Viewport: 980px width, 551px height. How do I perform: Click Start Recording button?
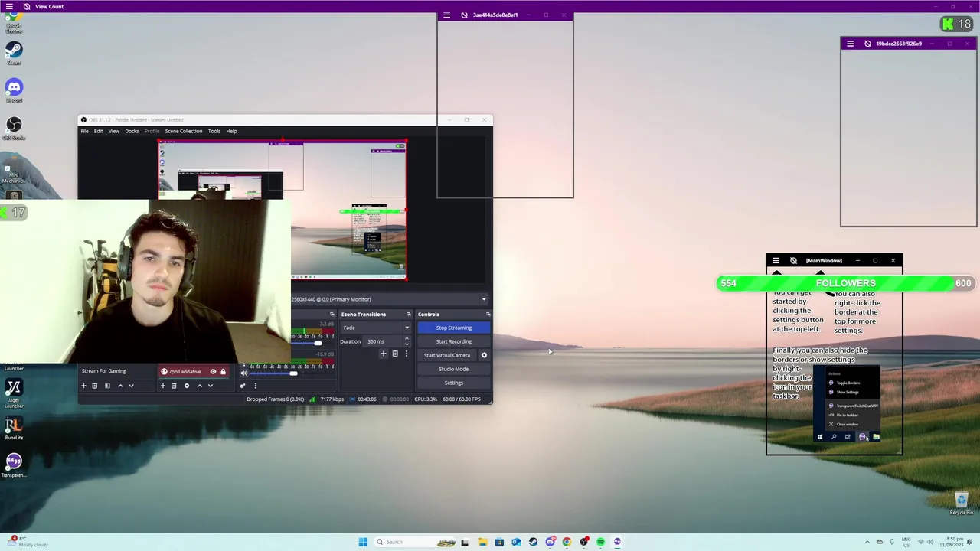[453, 341]
